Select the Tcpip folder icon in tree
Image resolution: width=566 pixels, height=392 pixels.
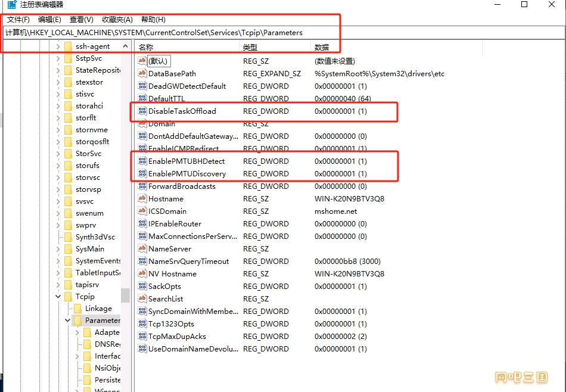pyautogui.click(x=69, y=297)
